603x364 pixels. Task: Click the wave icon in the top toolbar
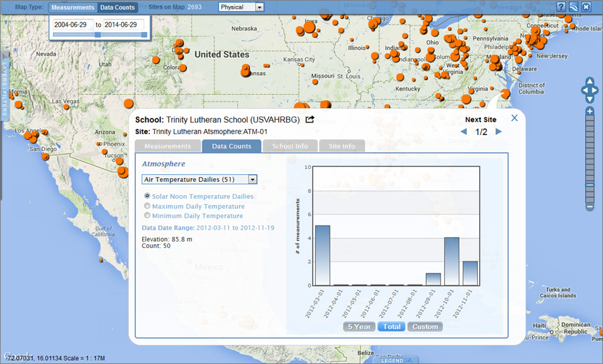[574, 7]
